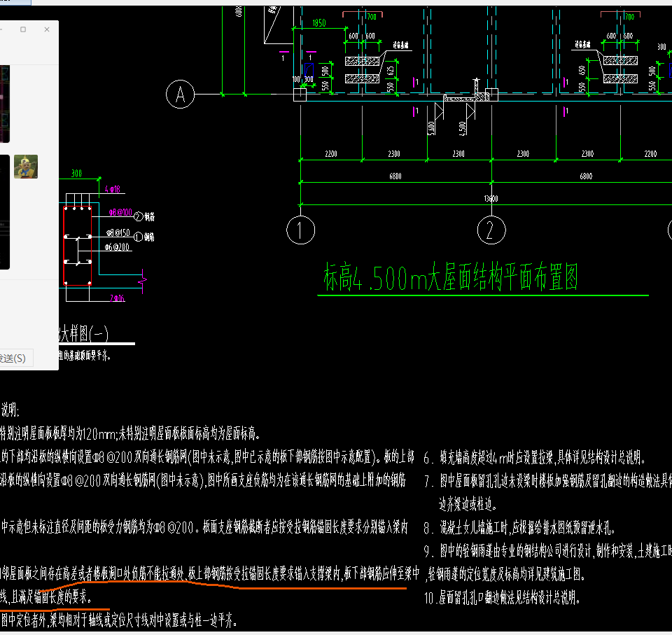Select axis bubble 2 in the drawing
The width and height of the screenshot is (672, 635).
[x=491, y=230]
